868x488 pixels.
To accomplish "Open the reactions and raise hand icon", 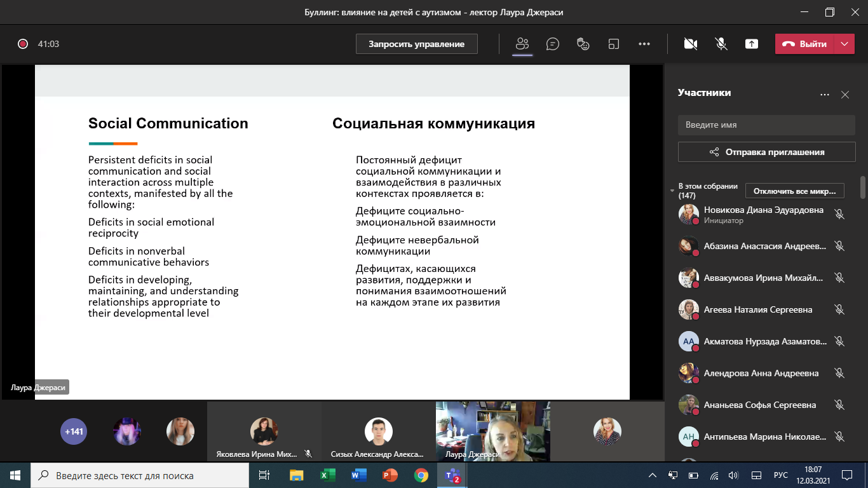I will [x=583, y=44].
